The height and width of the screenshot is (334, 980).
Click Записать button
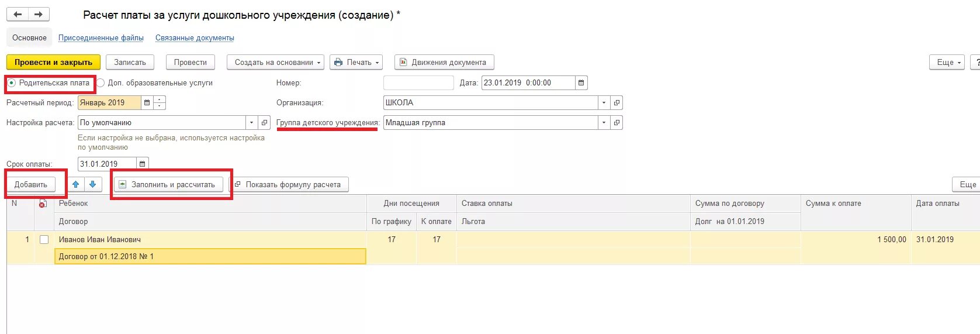click(130, 63)
